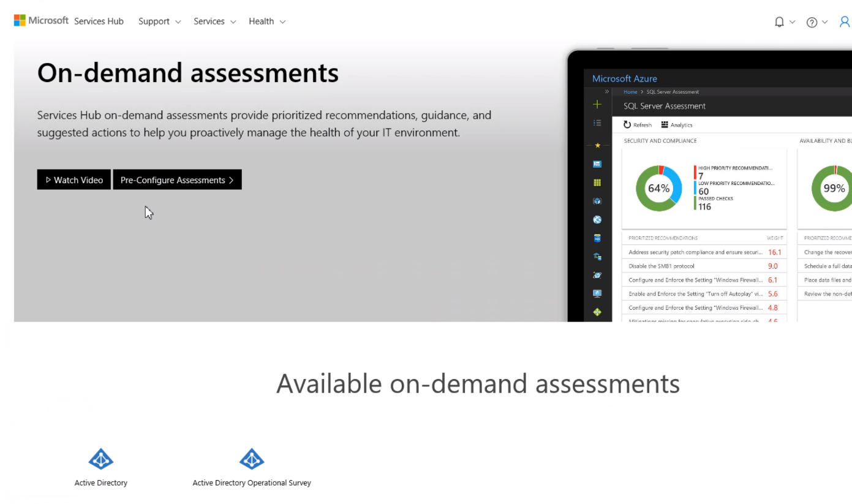Click the Analytics grid icon in SQL Server Assessment

665,124
